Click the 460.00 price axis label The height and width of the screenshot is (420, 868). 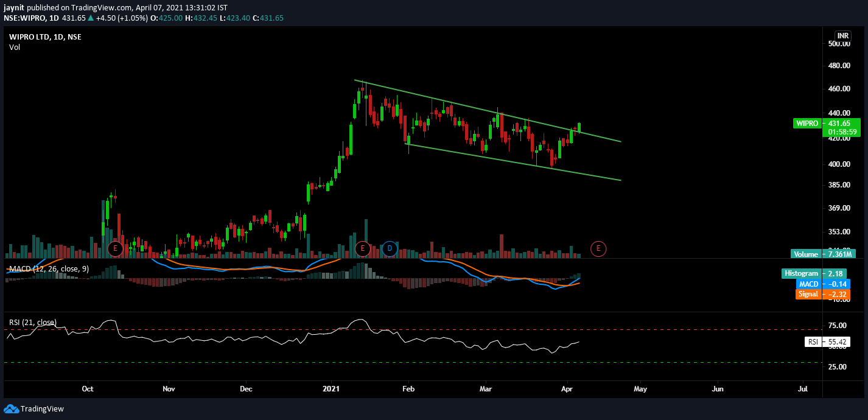pyautogui.click(x=839, y=89)
